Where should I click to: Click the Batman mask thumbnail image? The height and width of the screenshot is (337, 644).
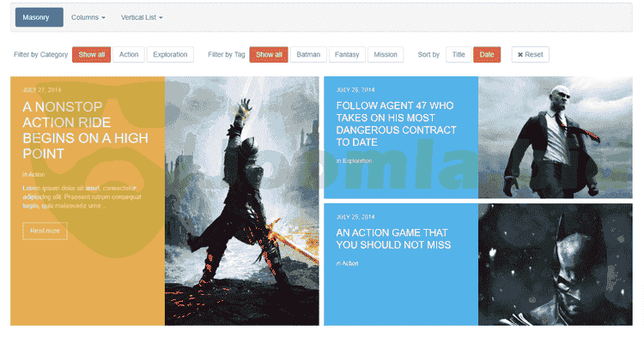pos(556,264)
